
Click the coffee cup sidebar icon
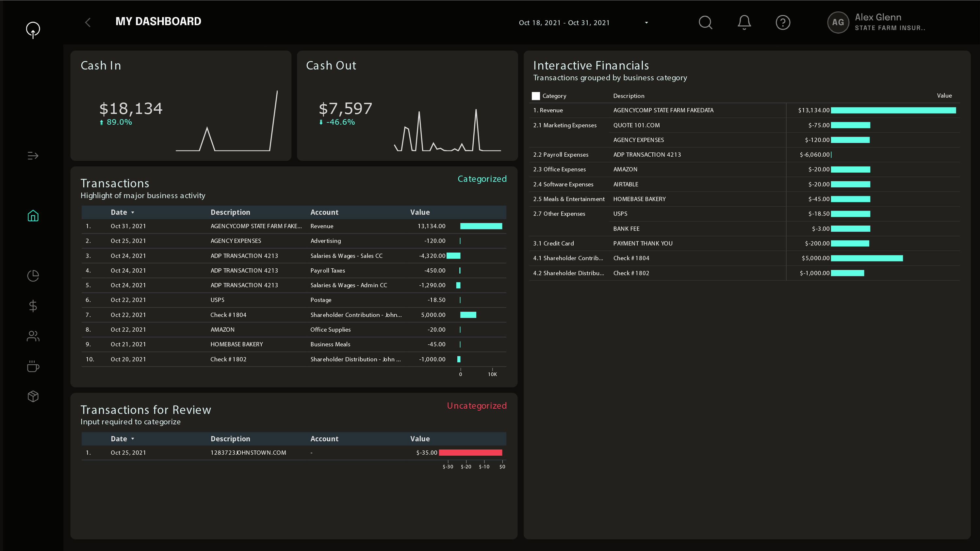point(33,366)
